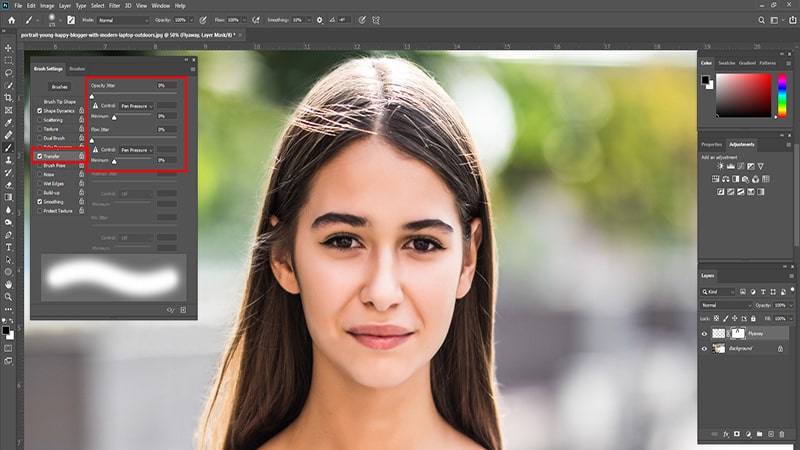Open the layer Kind filter dropdown
Viewport: 800px width, 450px height.
(718, 292)
